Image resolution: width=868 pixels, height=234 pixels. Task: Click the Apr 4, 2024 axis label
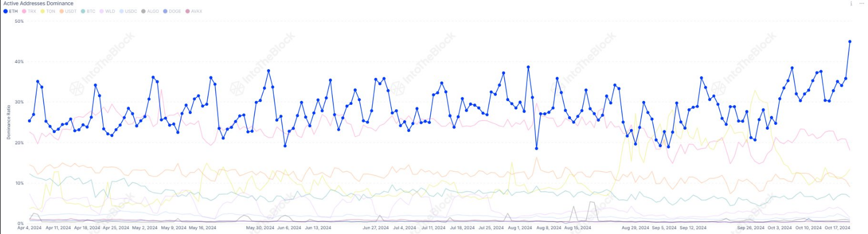click(x=29, y=228)
